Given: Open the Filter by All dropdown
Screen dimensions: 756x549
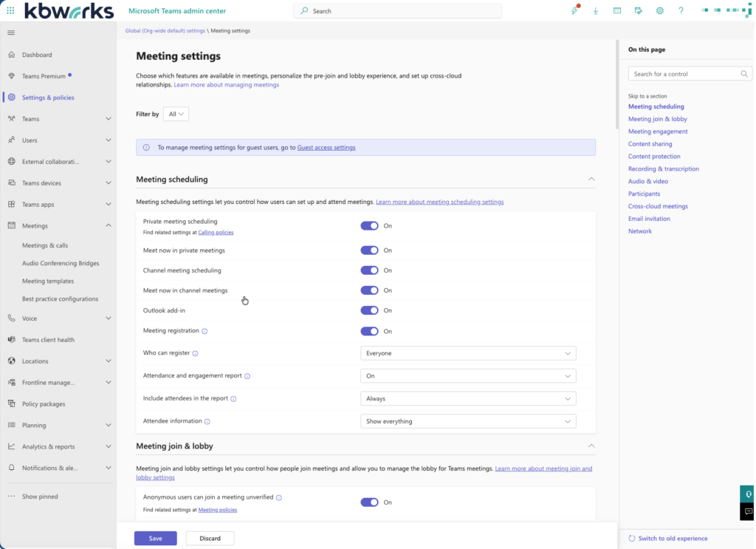Looking at the screenshot, I should [x=177, y=114].
